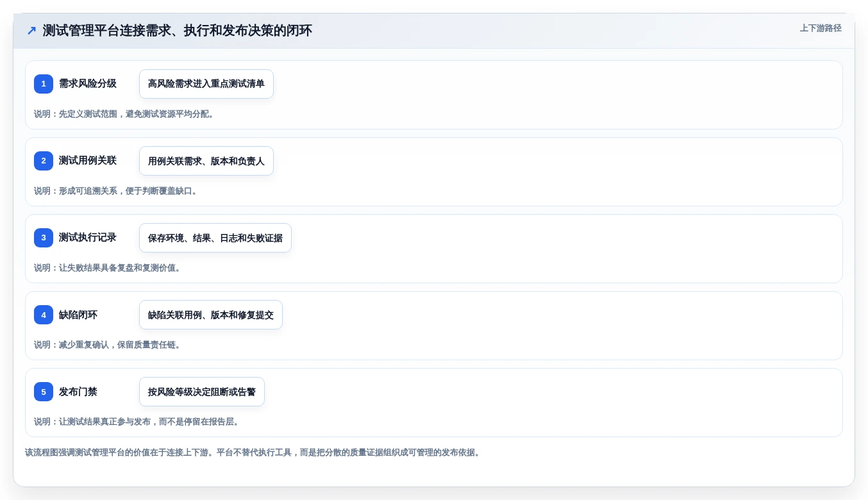868x500 pixels.
Task: Click the 保存环境、结果、日志和失败证据 chip
Action: (x=215, y=238)
